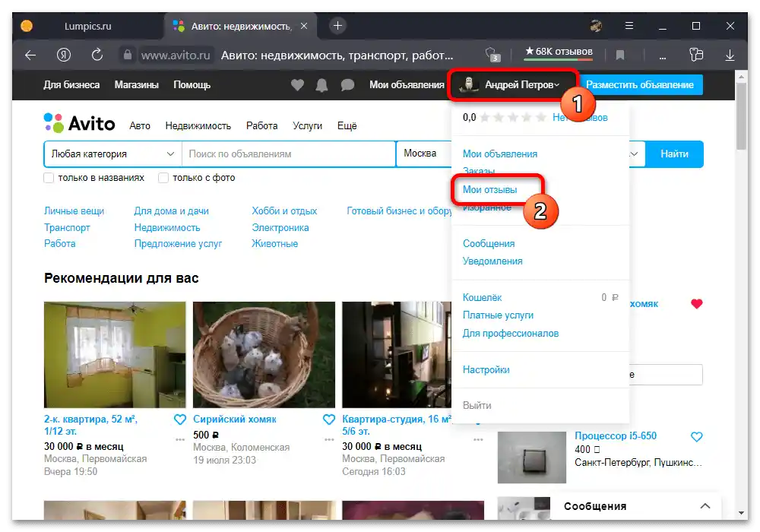Remove red heart favorite next to хомяк
The image size is (760, 532).
(x=696, y=304)
